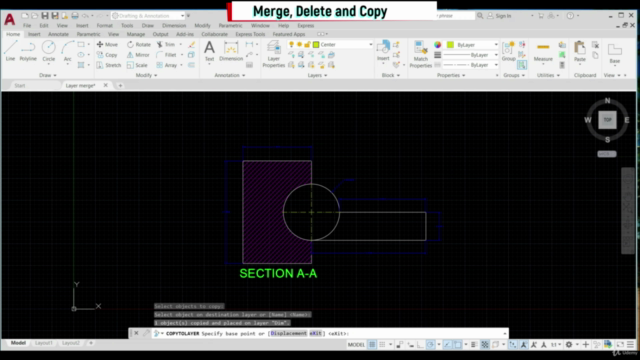The height and width of the screenshot is (360, 640).
Task: Click the Insert block icon
Action: click(x=383, y=51)
